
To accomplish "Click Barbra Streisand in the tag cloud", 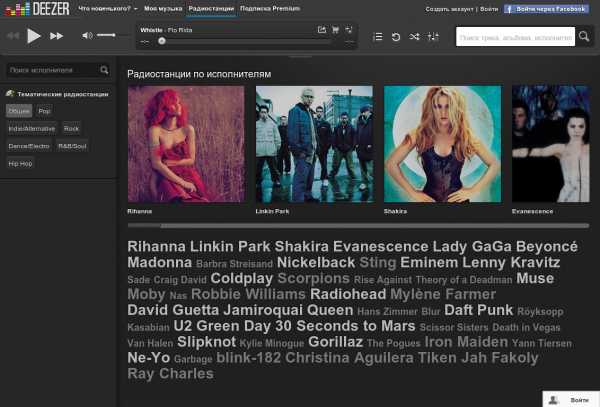I will coord(234,264).
